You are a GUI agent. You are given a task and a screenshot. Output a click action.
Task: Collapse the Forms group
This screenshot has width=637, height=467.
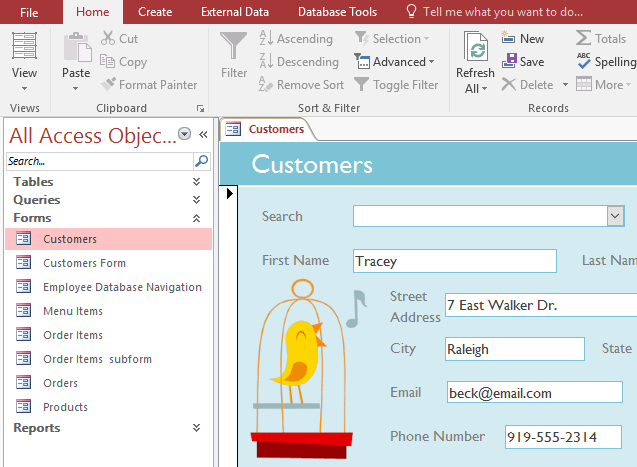point(196,218)
